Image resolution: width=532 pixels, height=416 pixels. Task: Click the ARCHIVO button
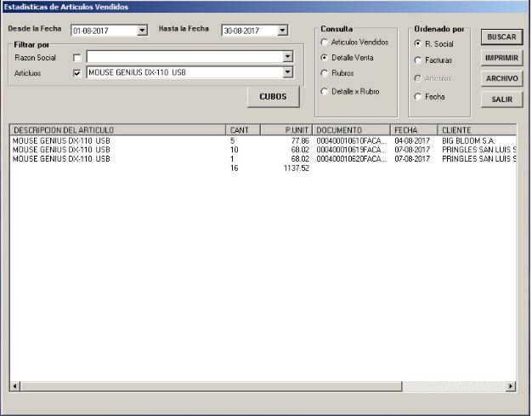[501, 78]
